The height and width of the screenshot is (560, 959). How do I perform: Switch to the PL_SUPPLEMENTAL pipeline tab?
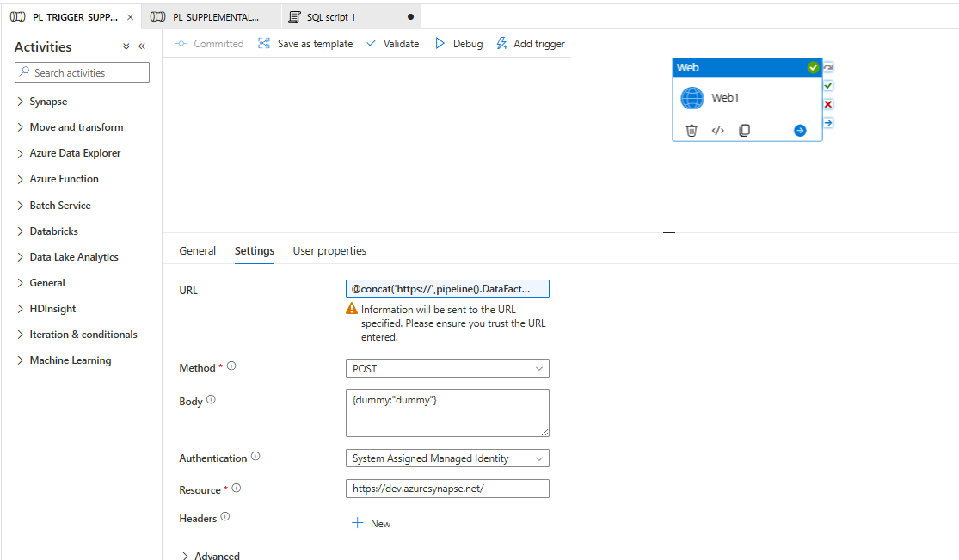(211, 17)
